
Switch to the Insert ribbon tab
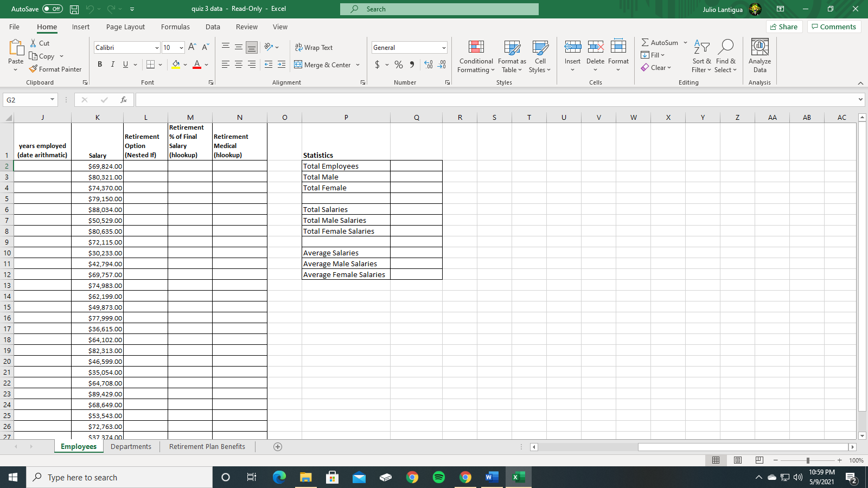point(81,27)
